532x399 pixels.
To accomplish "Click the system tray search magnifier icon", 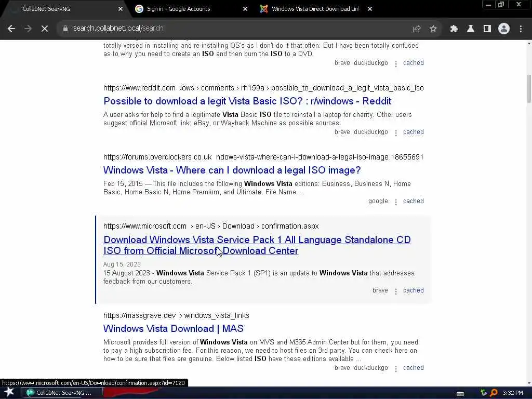I will 494,393.
